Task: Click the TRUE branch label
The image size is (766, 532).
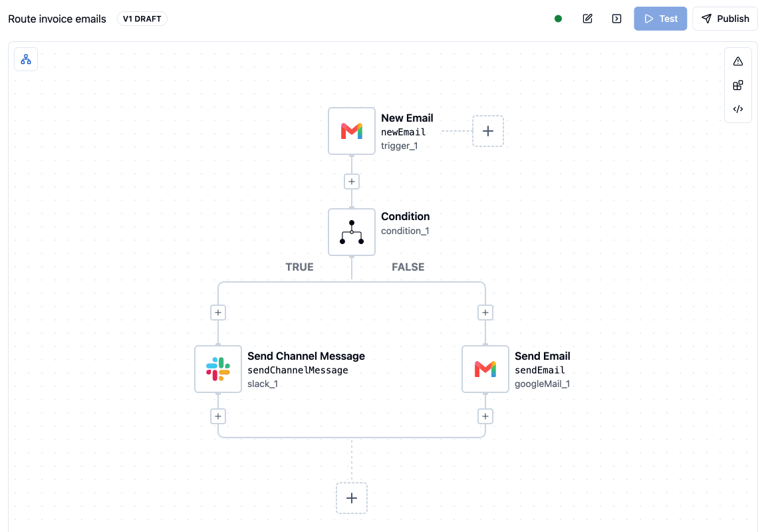Action: point(299,267)
